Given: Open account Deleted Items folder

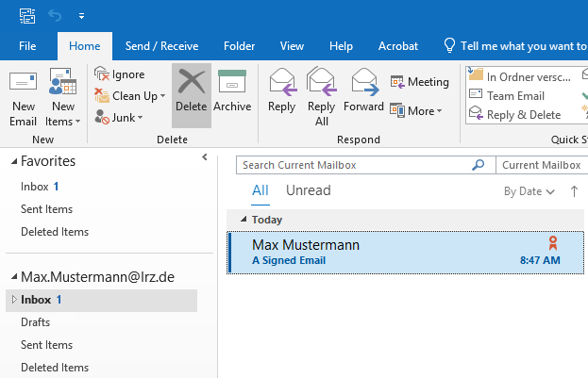Looking at the screenshot, I should (55, 367).
